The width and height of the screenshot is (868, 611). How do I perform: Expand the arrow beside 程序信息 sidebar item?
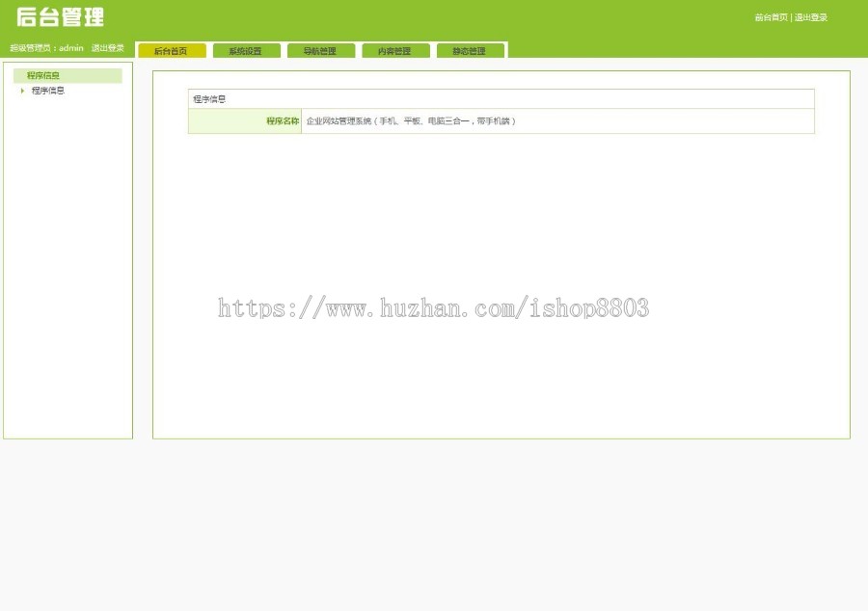pos(22,91)
